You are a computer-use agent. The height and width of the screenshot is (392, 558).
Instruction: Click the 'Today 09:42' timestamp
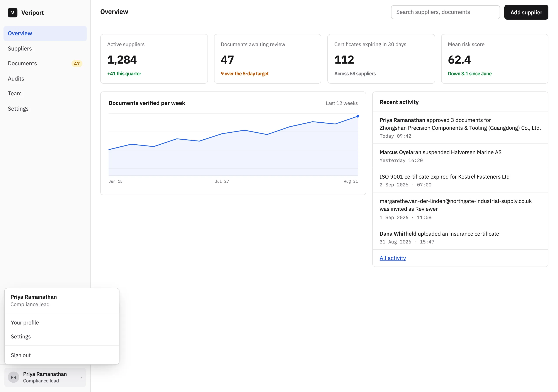pos(395,136)
